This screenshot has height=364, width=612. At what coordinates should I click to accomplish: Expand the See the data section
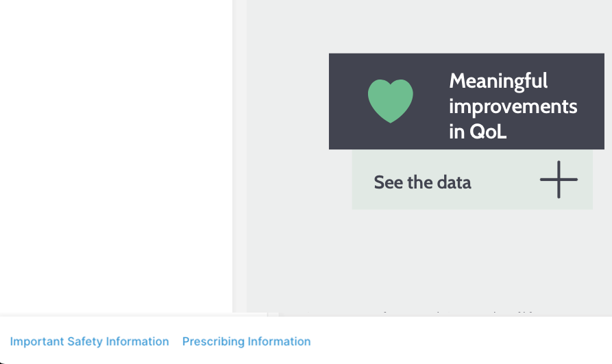422,182
